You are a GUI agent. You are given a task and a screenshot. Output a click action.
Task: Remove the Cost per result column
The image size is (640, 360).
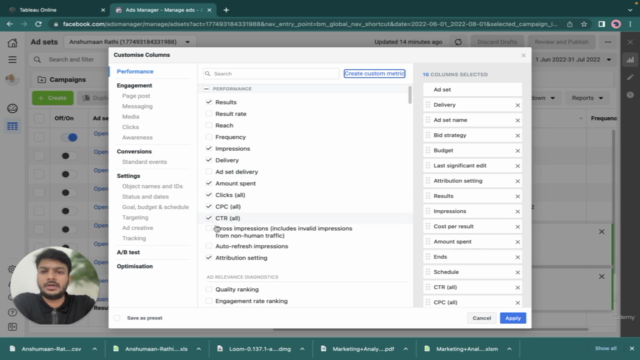(x=518, y=227)
